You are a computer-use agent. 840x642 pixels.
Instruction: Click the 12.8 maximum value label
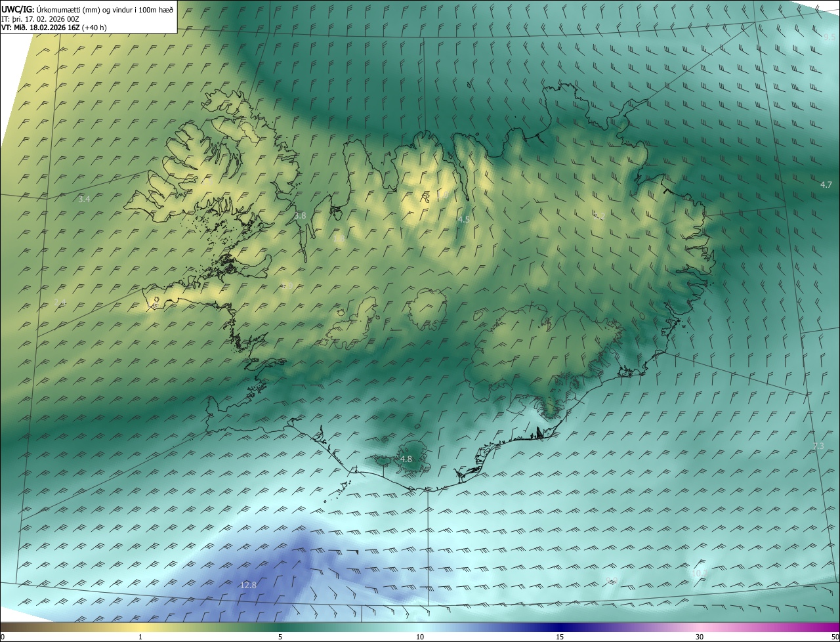pos(248,585)
